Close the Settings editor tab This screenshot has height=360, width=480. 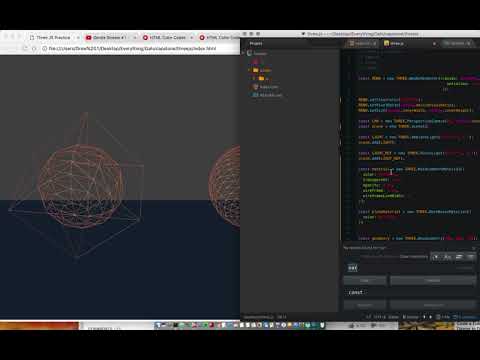[469, 43]
